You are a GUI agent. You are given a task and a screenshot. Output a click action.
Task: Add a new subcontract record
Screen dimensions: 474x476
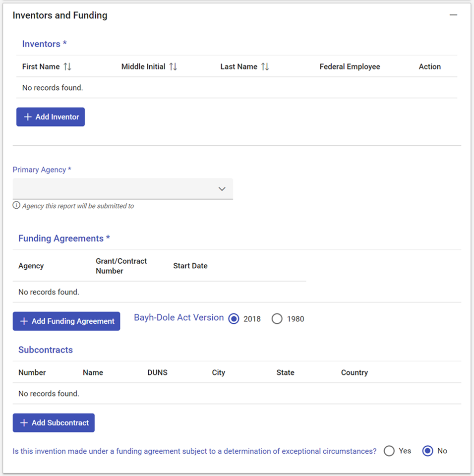click(54, 422)
